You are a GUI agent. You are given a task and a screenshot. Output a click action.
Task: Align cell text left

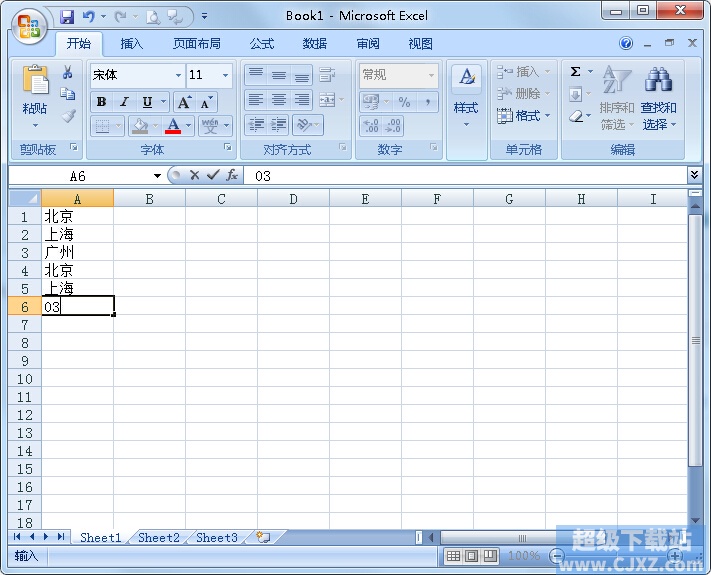pyautogui.click(x=256, y=100)
